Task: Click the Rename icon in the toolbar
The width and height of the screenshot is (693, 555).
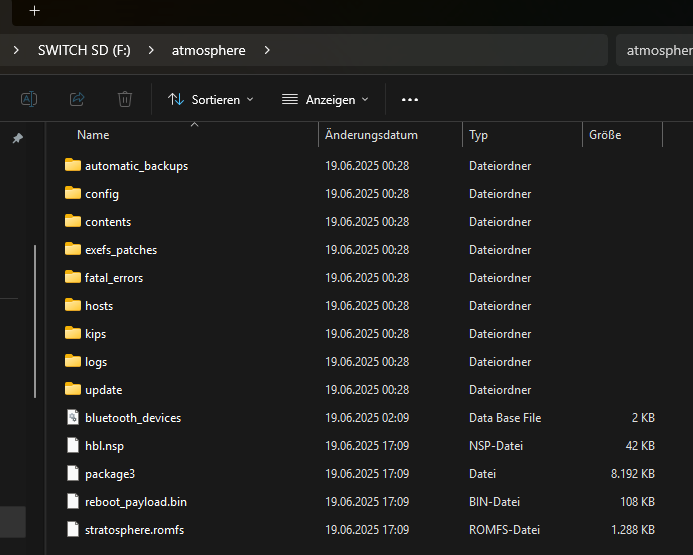Action: click(x=30, y=99)
